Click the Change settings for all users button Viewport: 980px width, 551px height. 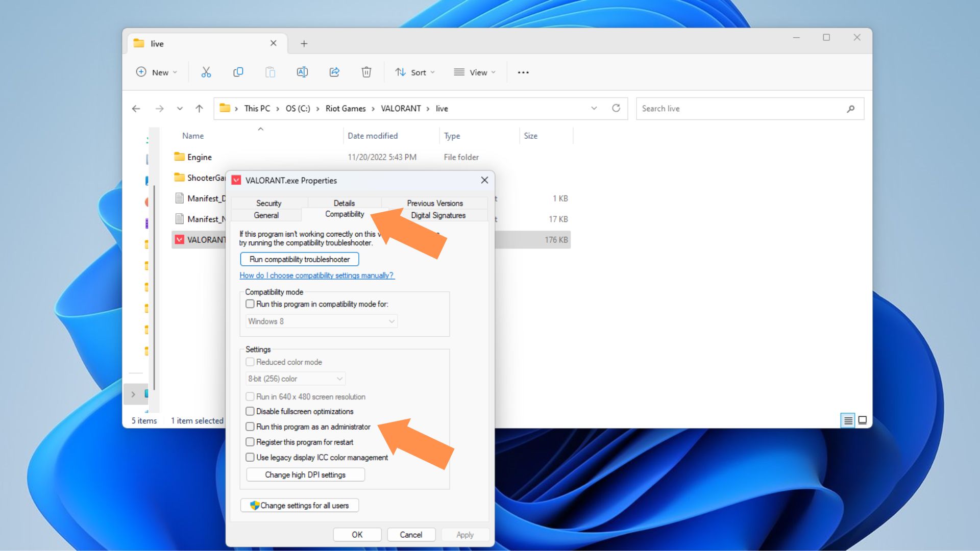301,505
